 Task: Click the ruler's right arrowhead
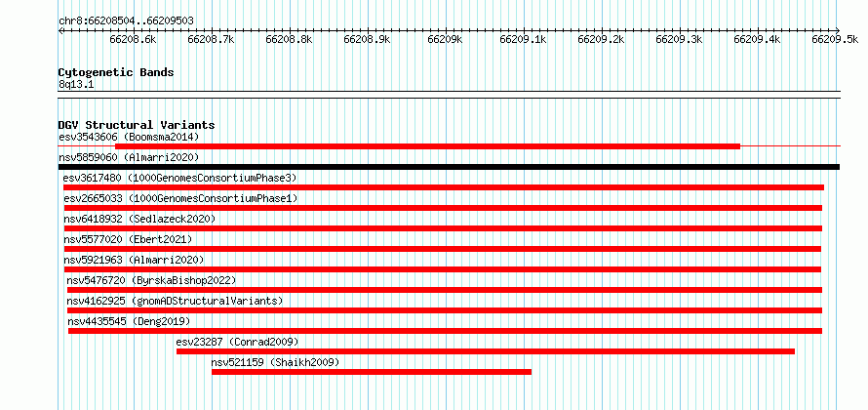pyautogui.click(x=838, y=30)
